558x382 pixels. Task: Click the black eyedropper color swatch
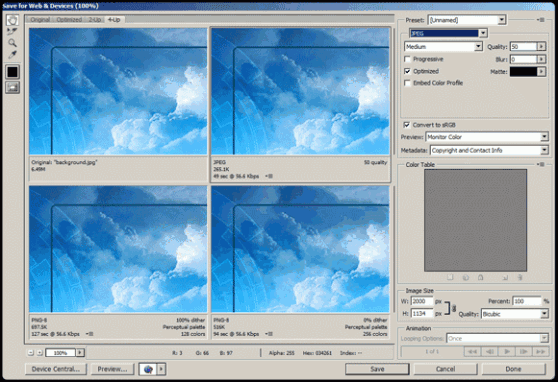pos(12,72)
